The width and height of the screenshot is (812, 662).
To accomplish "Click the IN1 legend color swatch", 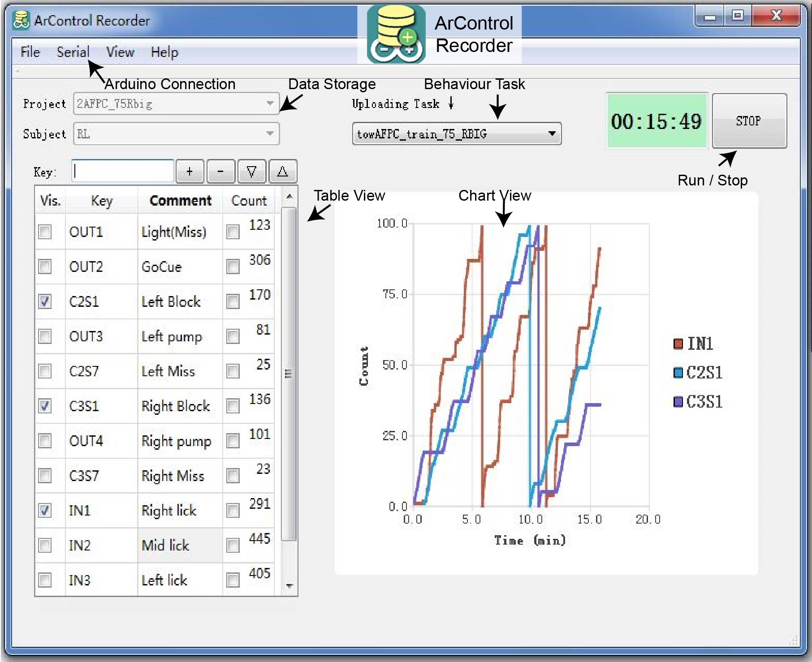I will [x=678, y=344].
